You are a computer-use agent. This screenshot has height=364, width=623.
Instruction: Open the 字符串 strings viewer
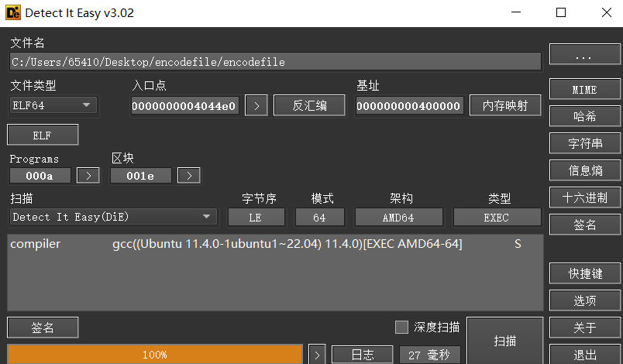(584, 143)
